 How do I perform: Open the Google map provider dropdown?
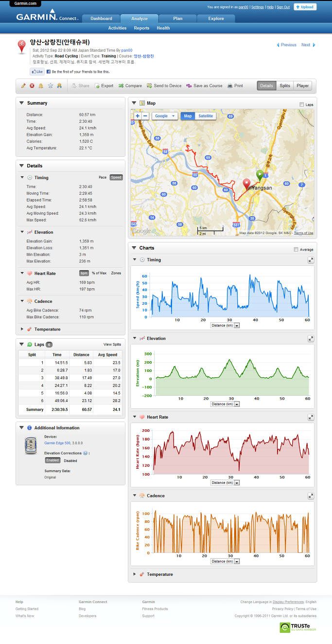pos(164,116)
